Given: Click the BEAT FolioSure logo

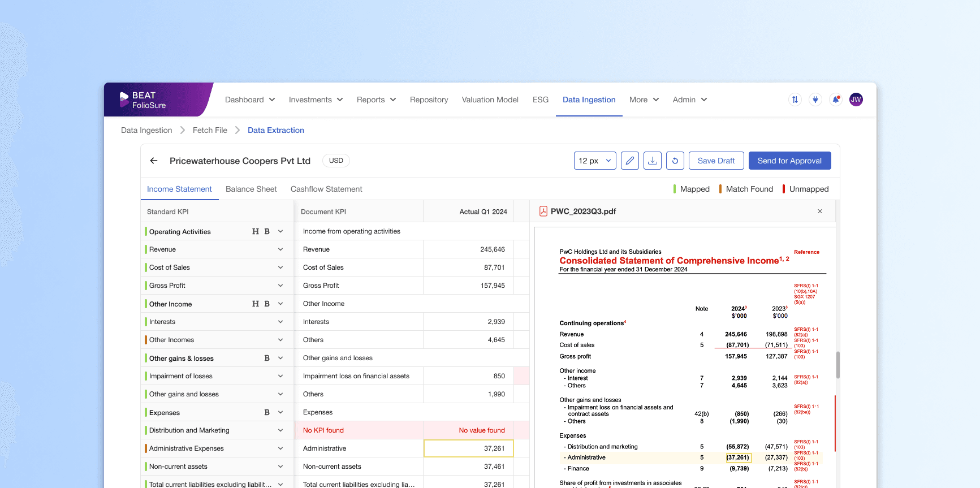Looking at the screenshot, I should click(143, 100).
